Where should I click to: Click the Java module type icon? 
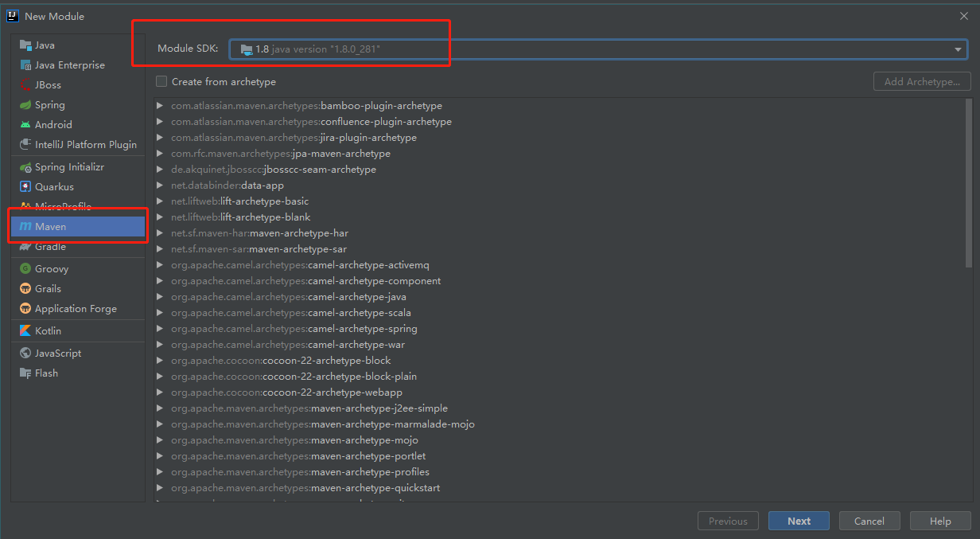[25, 45]
